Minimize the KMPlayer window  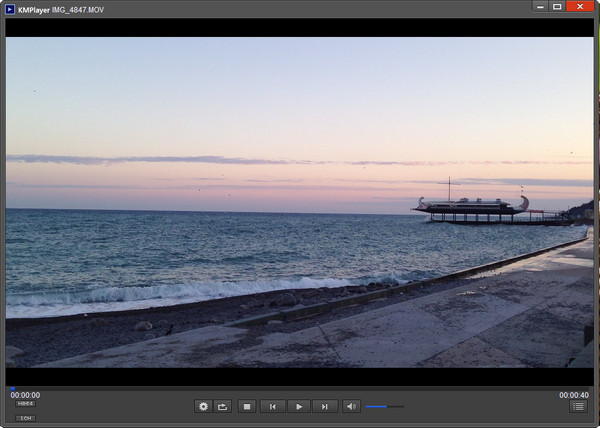pos(540,6)
